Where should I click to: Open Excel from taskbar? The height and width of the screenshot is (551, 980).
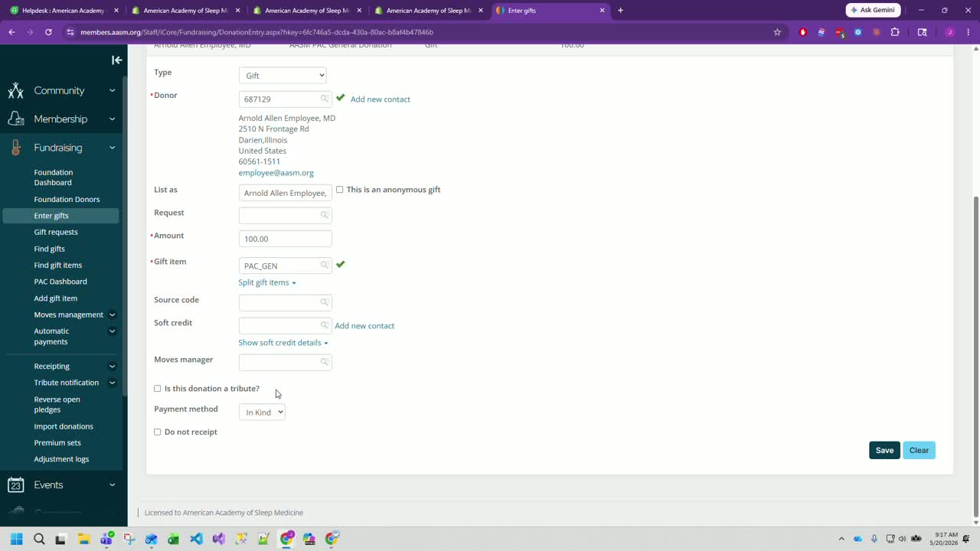pos(173,539)
